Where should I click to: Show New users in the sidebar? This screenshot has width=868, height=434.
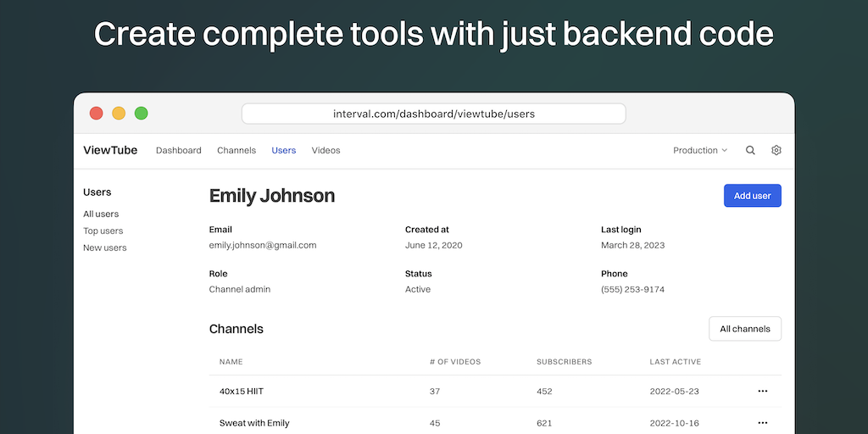pyautogui.click(x=104, y=248)
